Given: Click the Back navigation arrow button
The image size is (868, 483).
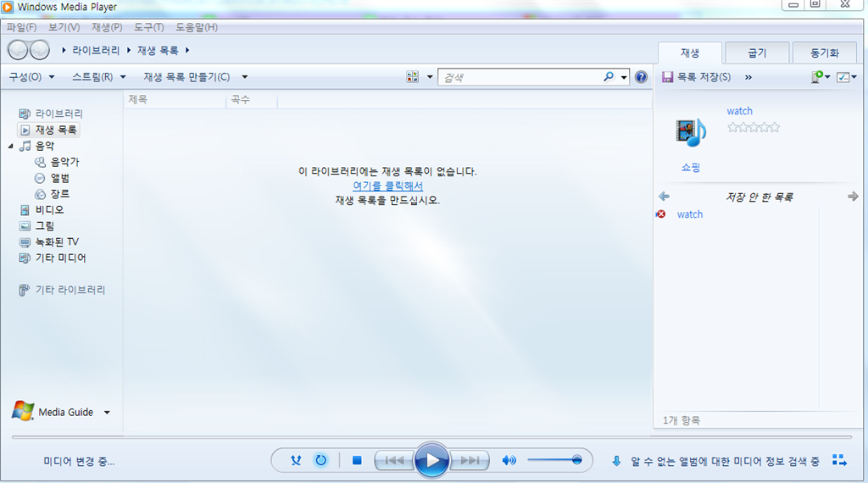Looking at the screenshot, I should click(x=18, y=50).
